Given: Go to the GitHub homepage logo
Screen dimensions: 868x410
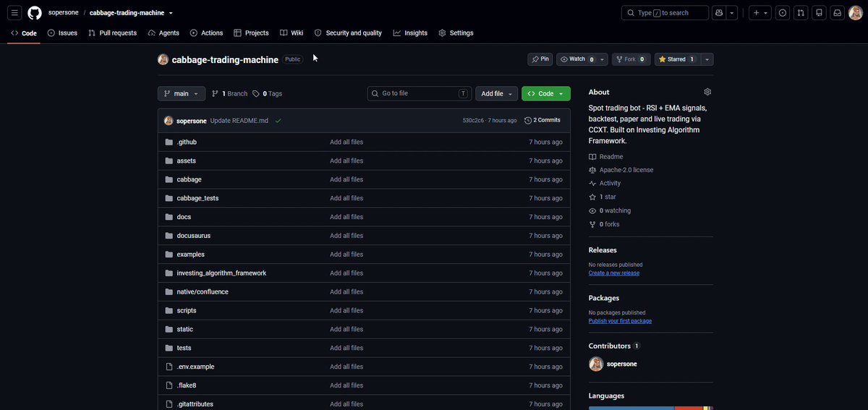Looking at the screenshot, I should coord(35,13).
